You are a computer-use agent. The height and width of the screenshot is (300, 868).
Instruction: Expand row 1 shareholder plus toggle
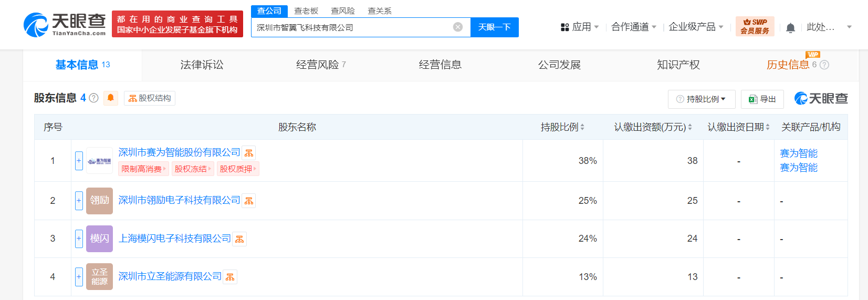pyautogui.click(x=79, y=161)
